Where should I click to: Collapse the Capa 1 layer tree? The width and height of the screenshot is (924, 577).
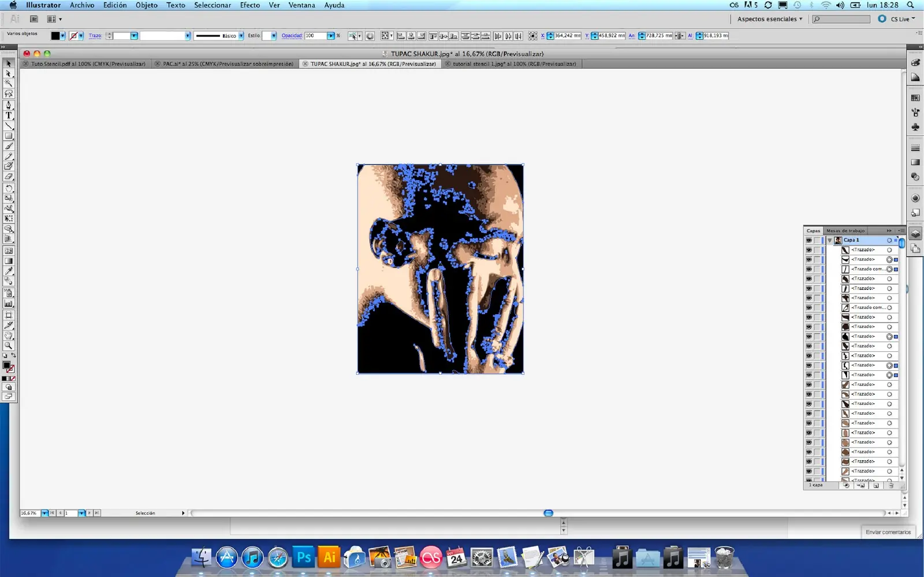click(830, 240)
